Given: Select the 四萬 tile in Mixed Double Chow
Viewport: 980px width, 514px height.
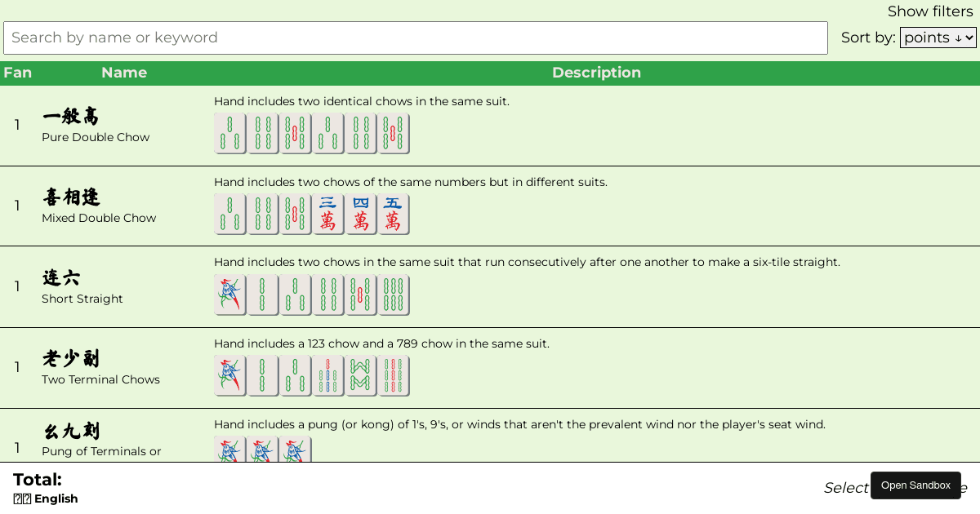Looking at the screenshot, I should click(x=361, y=214).
